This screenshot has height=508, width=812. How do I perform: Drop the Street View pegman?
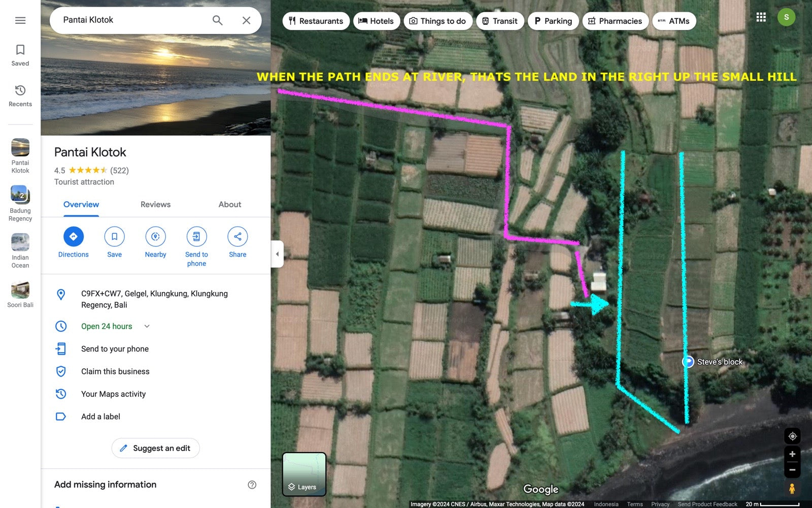[x=792, y=489]
